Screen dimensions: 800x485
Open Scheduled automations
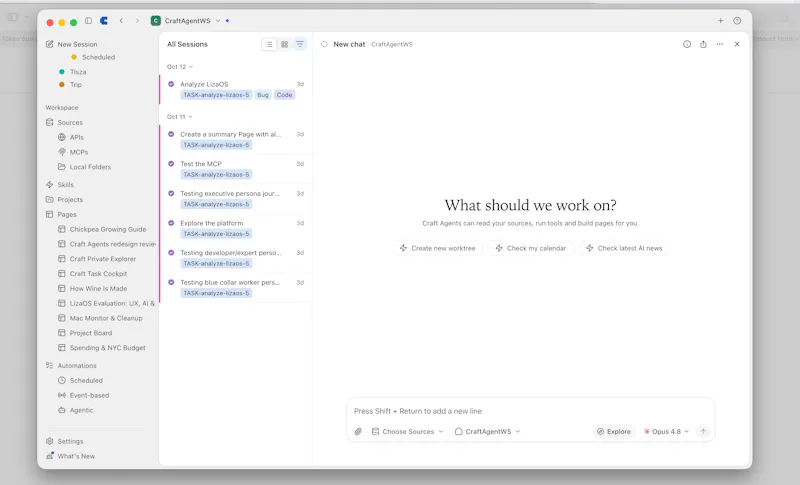80,380
